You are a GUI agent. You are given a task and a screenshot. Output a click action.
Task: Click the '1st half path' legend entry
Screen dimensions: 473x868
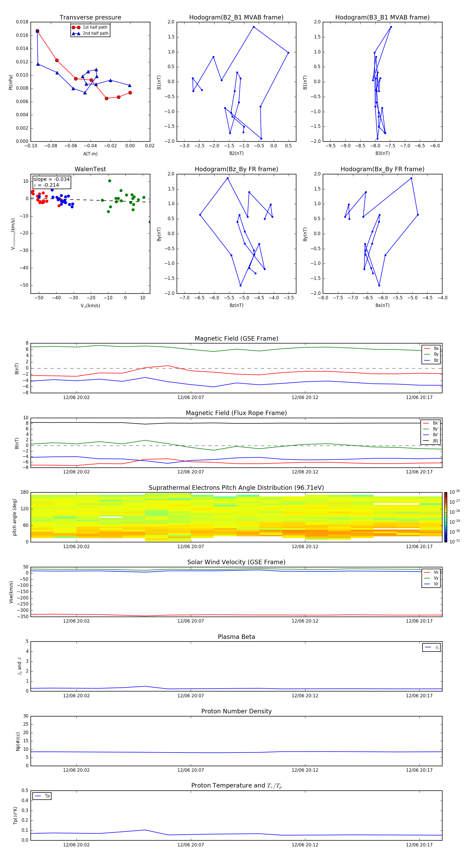click(90, 27)
